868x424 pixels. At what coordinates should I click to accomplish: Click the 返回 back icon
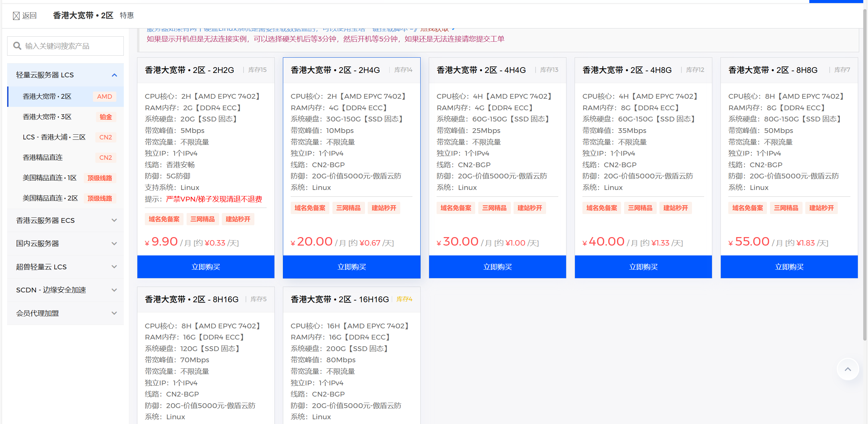15,15
